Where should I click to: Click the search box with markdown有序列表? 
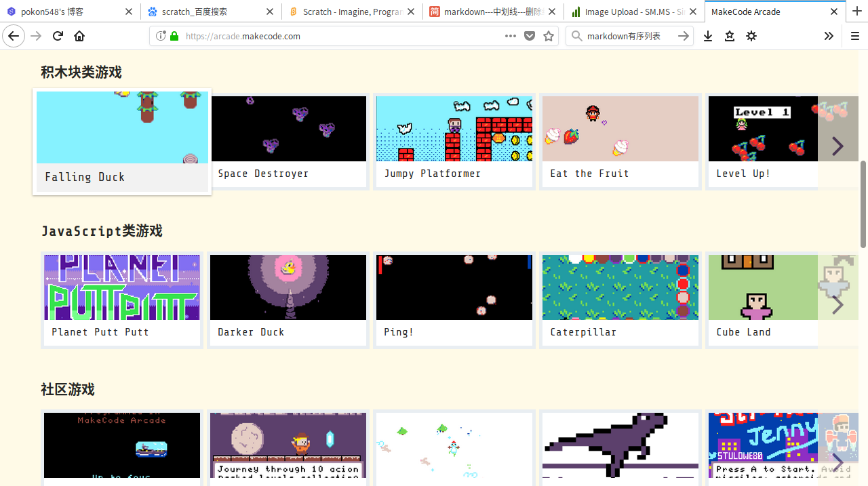[x=629, y=36]
